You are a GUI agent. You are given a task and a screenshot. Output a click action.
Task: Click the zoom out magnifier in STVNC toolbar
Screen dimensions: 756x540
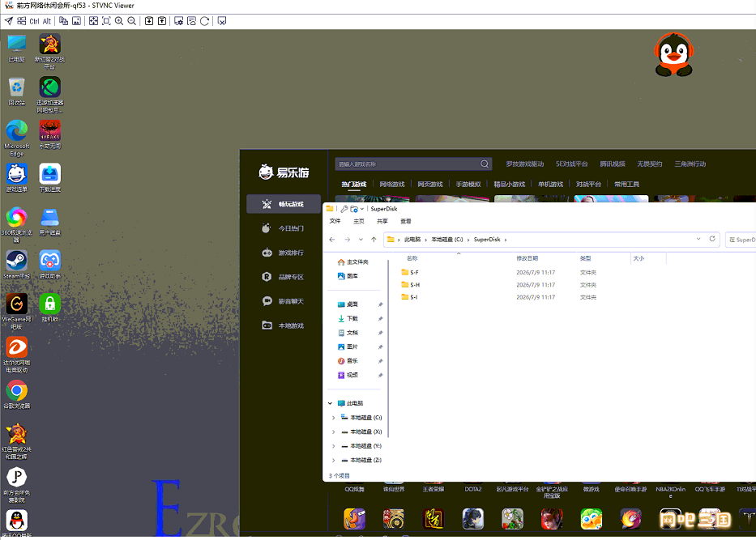pos(131,21)
